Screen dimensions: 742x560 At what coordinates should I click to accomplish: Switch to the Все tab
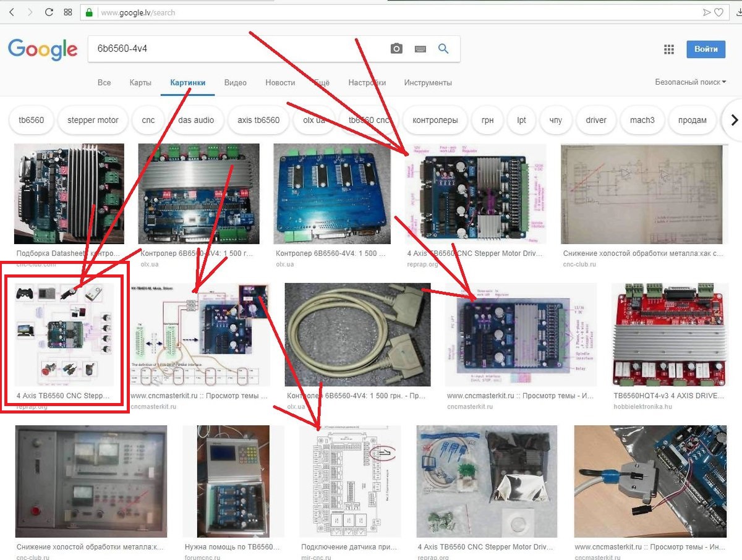104,82
